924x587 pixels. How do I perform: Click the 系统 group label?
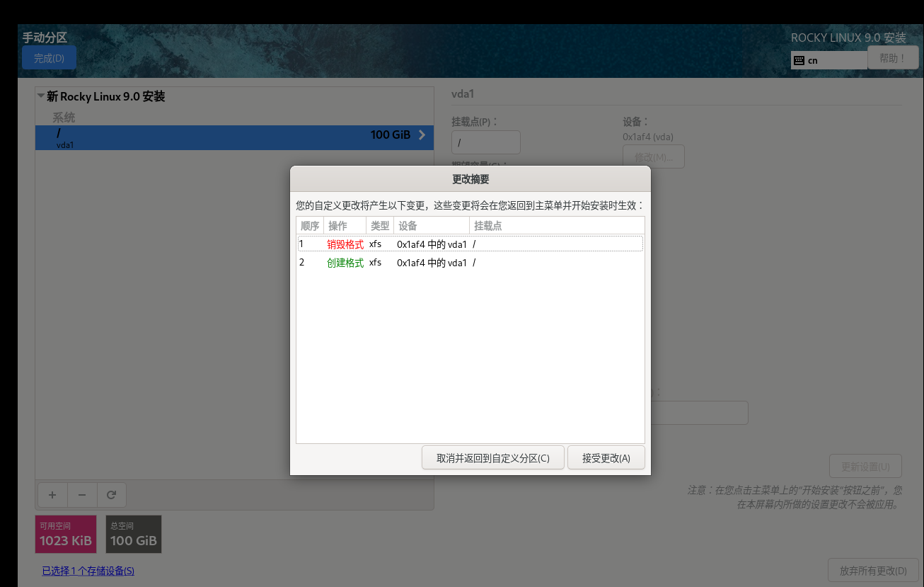(x=64, y=118)
